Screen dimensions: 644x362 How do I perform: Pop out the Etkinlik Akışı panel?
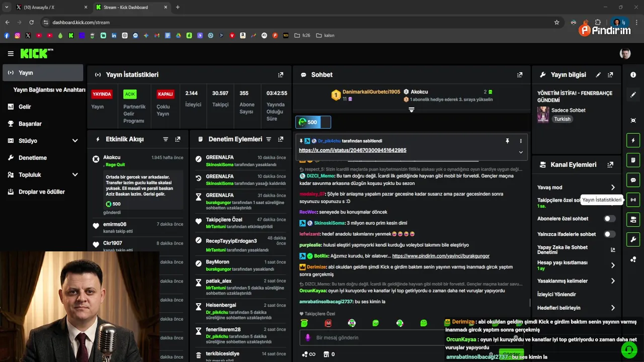tap(178, 139)
